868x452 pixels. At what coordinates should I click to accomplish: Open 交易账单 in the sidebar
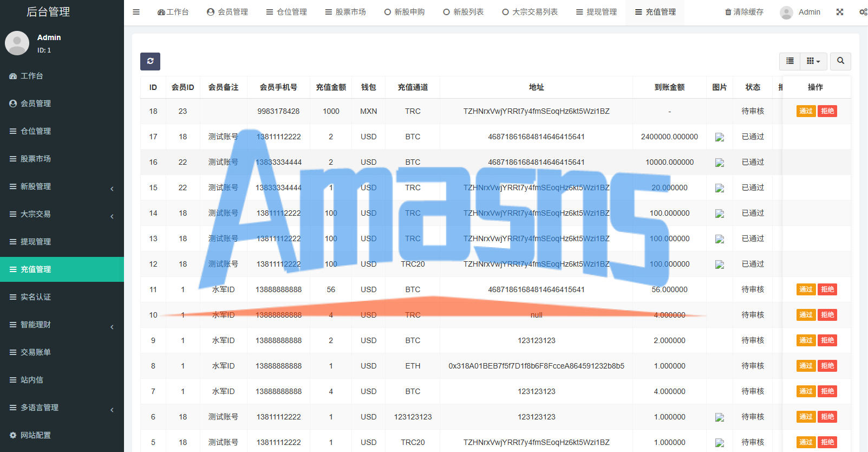point(62,352)
